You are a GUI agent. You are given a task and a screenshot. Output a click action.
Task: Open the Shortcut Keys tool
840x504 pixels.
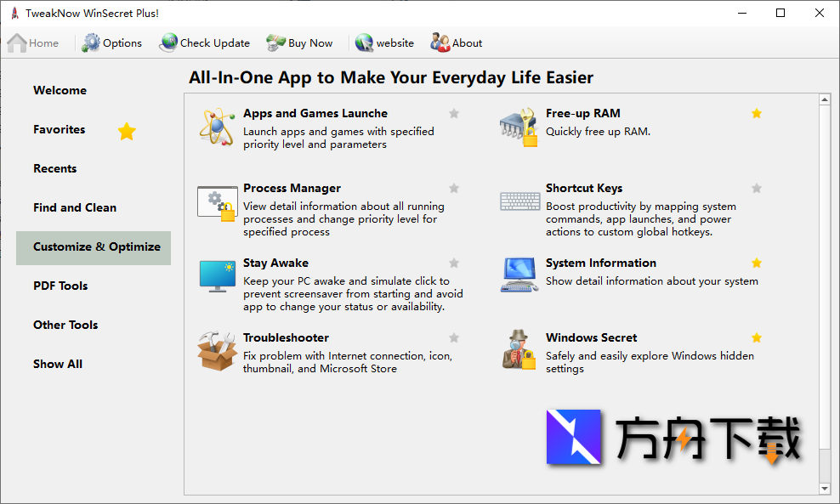point(583,188)
